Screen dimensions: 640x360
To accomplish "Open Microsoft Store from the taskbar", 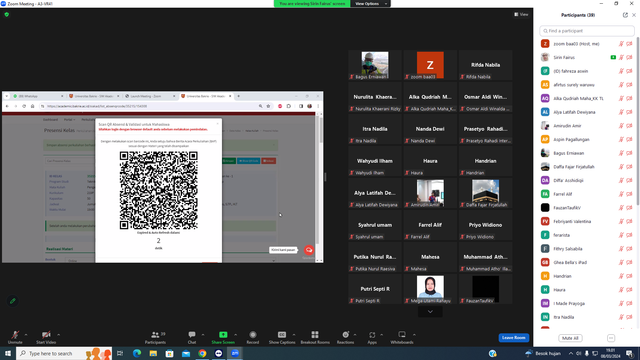I will pyautogui.click(x=169, y=353).
